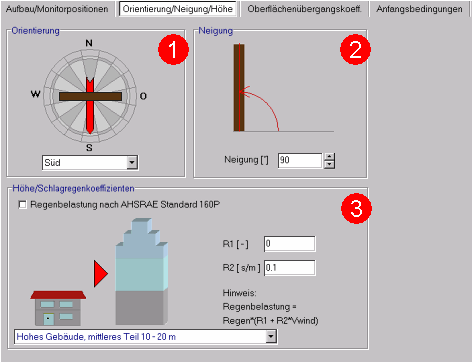Increase Neigung value with the up arrow
This screenshot has height=362, width=472.
[x=329, y=157]
